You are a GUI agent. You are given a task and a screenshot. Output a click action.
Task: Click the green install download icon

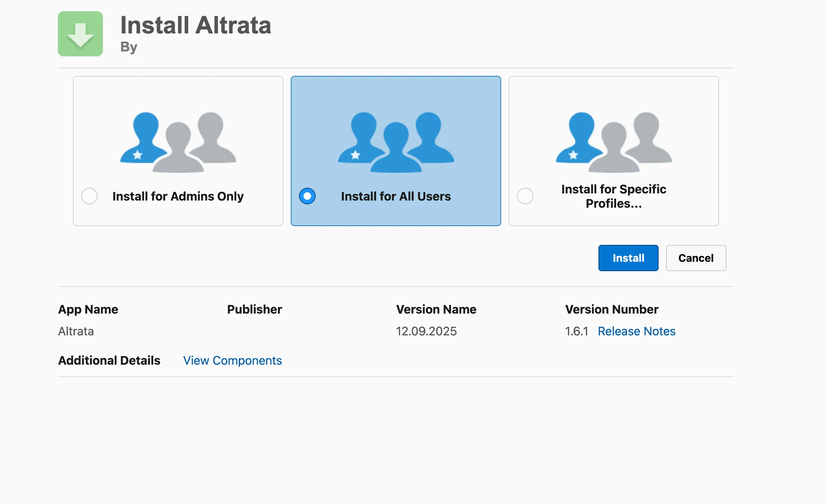[x=80, y=34]
